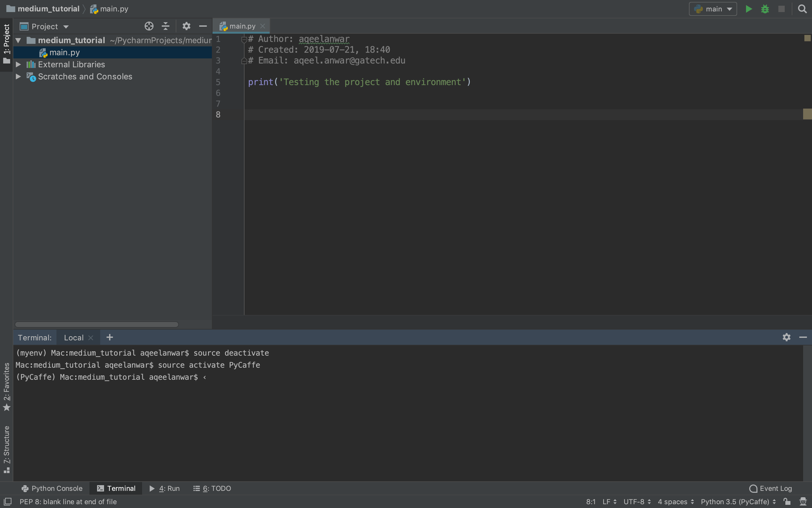812x508 pixels.
Task: Click the tool window quick access icon in status bar
Action: coord(7,501)
